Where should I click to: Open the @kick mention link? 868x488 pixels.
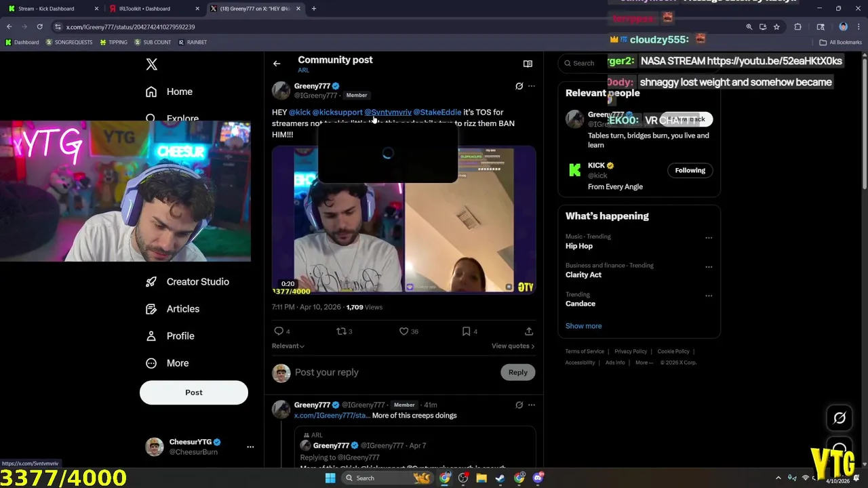click(300, 113)
